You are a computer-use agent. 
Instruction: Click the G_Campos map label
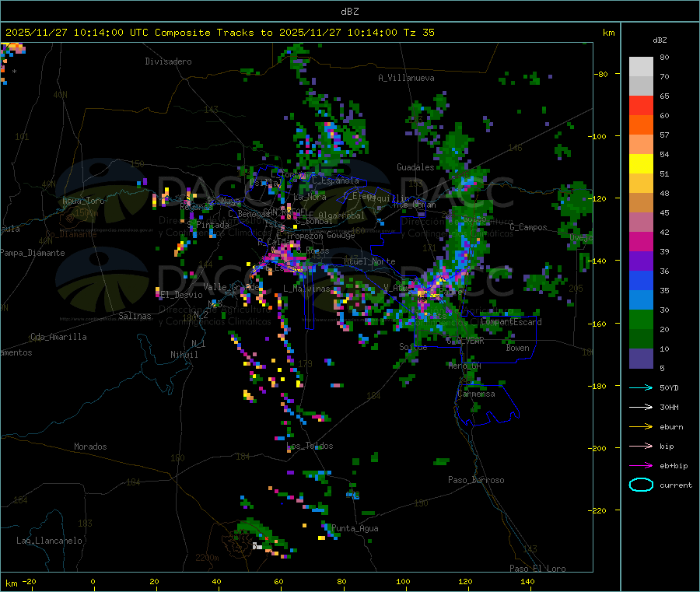point(528,227)
